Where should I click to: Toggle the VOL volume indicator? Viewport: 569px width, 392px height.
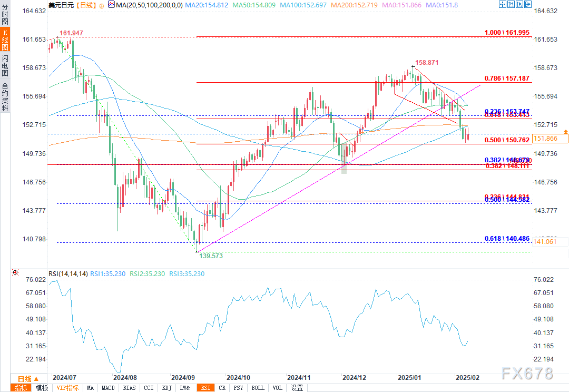click(x=277, y=388)
